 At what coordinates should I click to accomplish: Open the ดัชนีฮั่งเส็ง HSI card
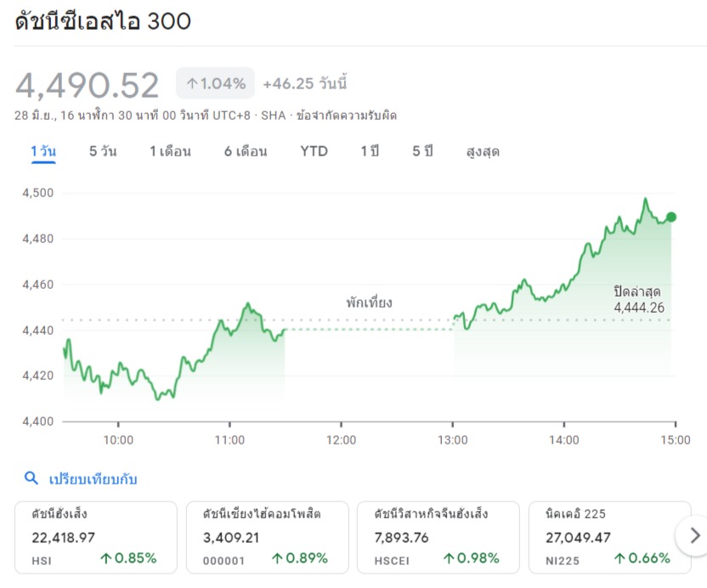tap(95, 536)
